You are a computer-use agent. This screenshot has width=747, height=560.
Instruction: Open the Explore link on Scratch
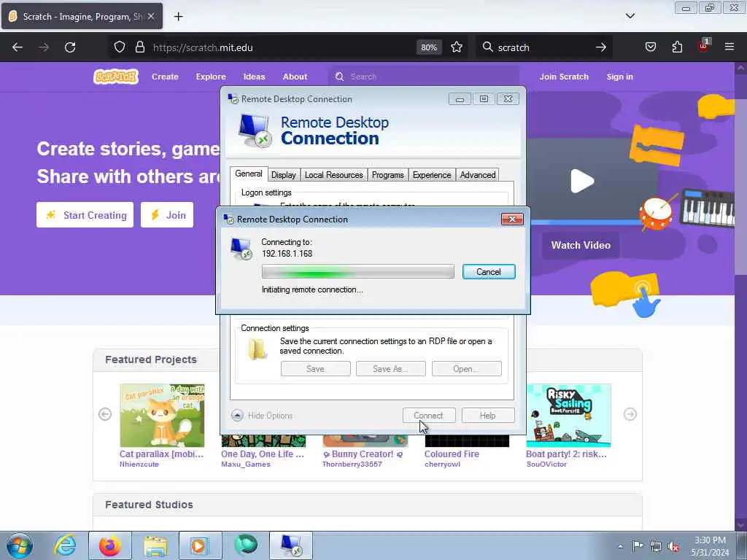pos(211,77)
